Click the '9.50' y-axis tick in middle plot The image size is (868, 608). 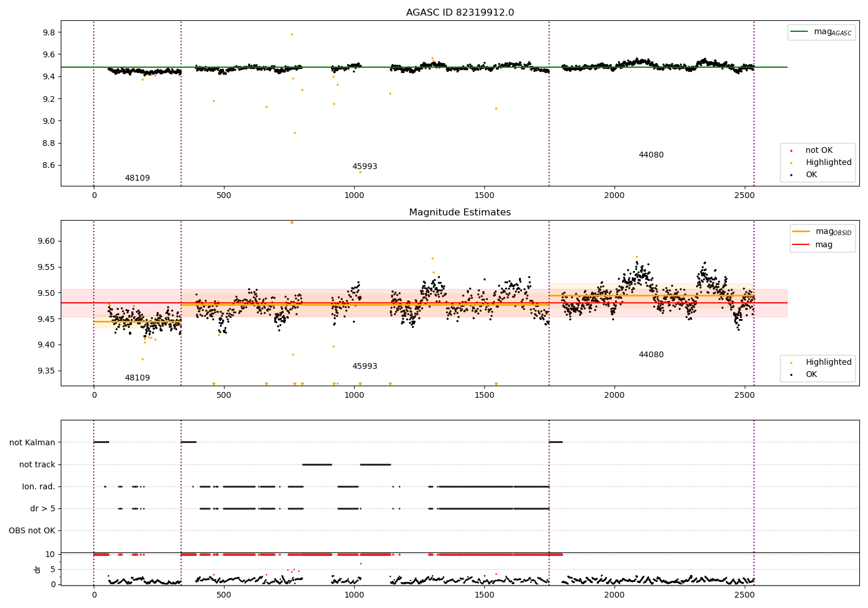click(46, 294)
